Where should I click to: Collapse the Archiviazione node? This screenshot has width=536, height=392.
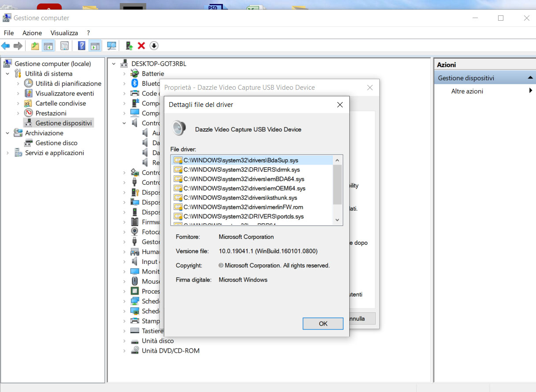point(7,133)
